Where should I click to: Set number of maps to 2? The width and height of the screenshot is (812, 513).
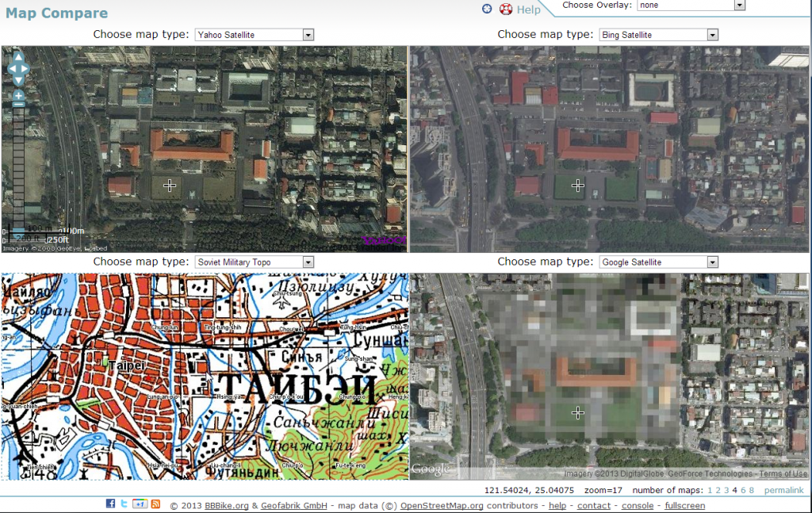[x=718, y=490]
